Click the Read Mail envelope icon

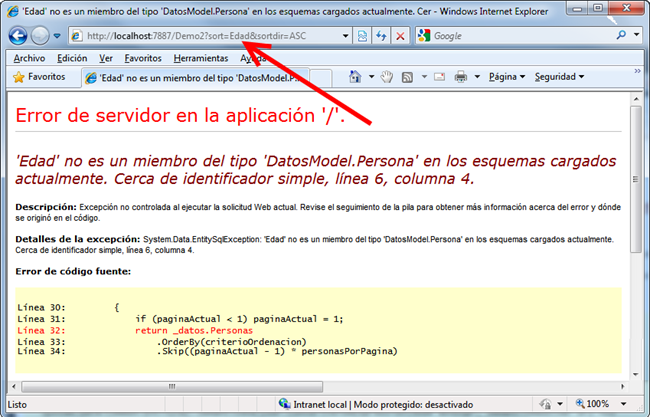(439, 77)
